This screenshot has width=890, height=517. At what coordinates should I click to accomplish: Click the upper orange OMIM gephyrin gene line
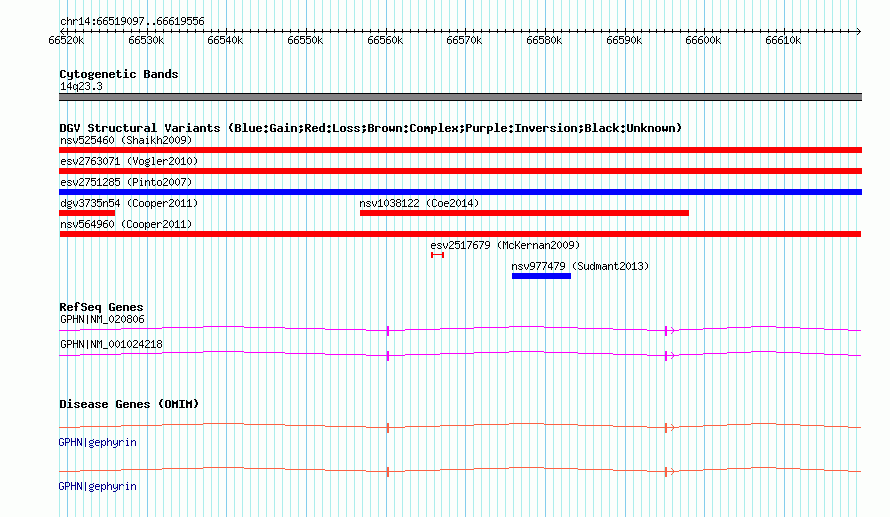pyautogui.click(x=460, y=426)
